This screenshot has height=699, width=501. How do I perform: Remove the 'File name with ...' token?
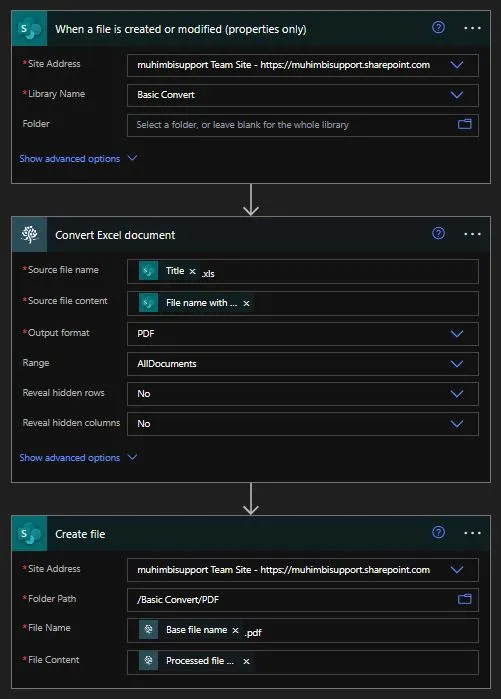pyautogui.click(x=246, y=303)
